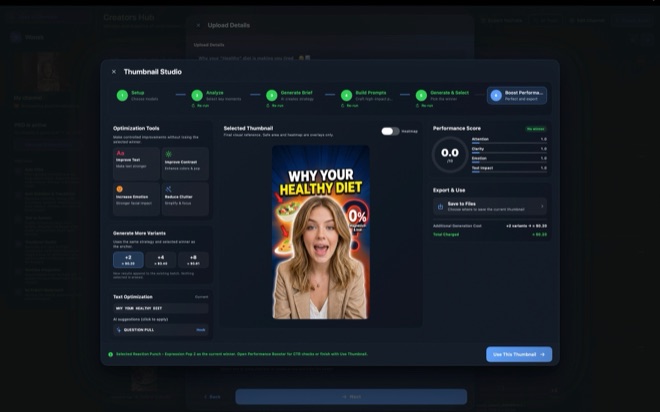
Task: Click the 'Additional Generation Cost' label
Action: (457, 226)
